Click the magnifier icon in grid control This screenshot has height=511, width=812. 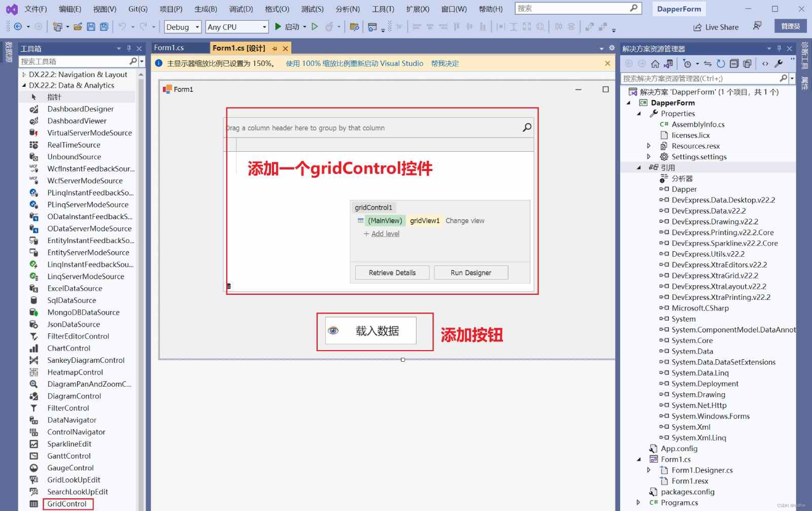[527, 128]
